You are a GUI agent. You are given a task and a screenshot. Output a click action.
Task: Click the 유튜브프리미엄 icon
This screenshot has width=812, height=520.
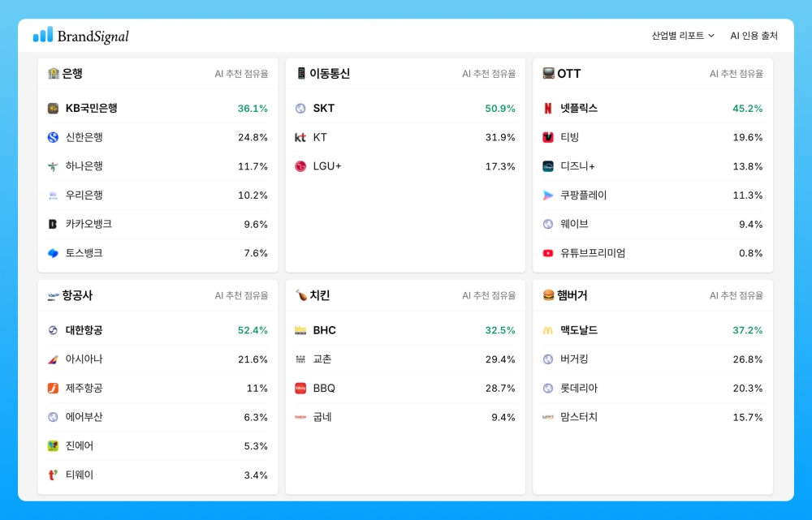click(548, 253)
